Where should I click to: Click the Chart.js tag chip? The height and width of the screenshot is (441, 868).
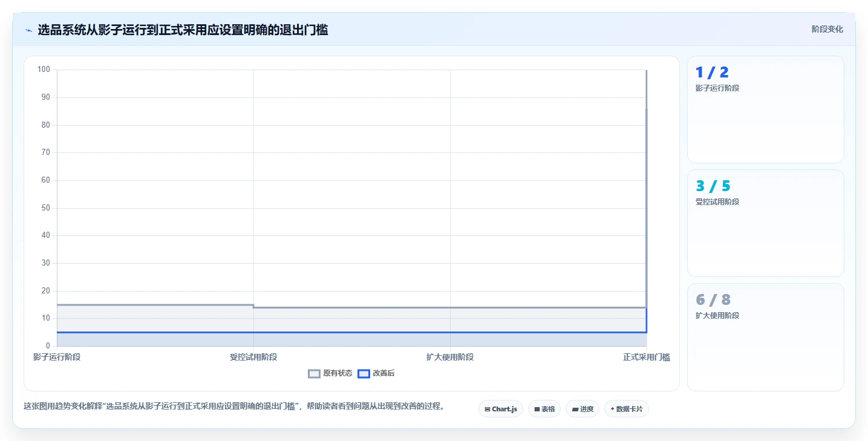point(501,409)
